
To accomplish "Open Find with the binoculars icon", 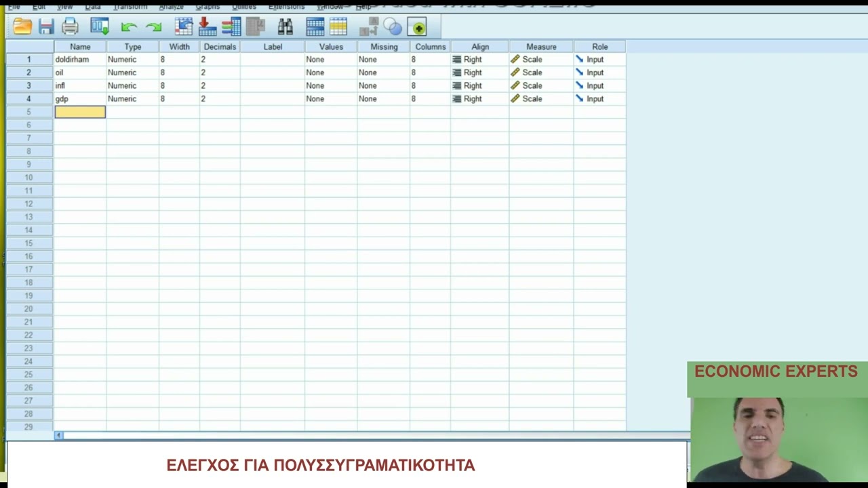I will coord(285,26).
